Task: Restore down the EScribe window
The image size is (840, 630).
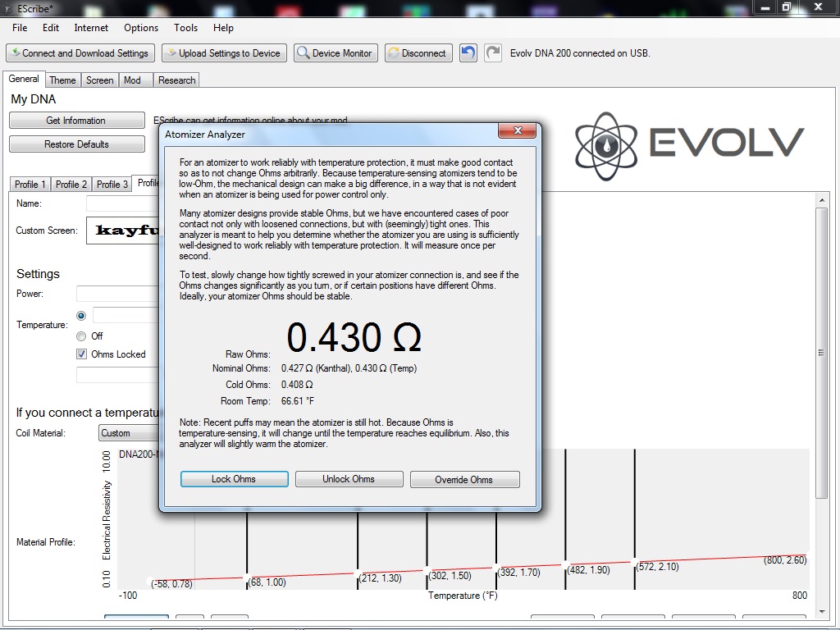Action: coord(787,7)
